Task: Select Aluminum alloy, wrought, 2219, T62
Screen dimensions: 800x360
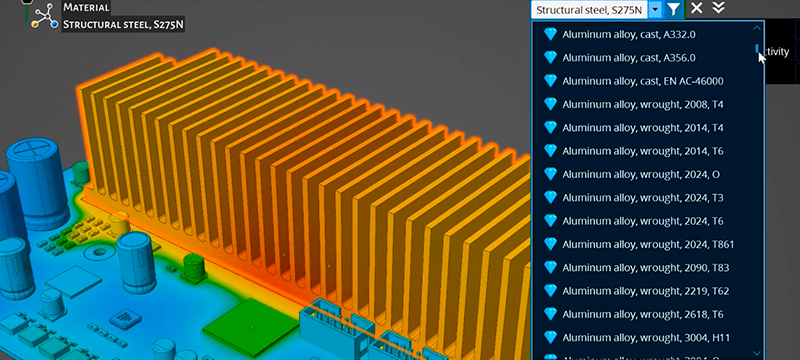Action: coord(645,291)
